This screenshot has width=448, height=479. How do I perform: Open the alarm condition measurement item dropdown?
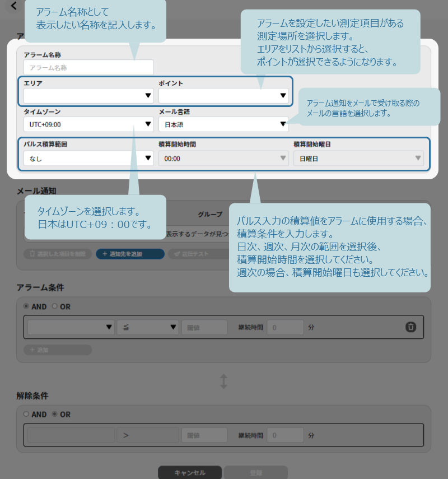pos(71,327)
